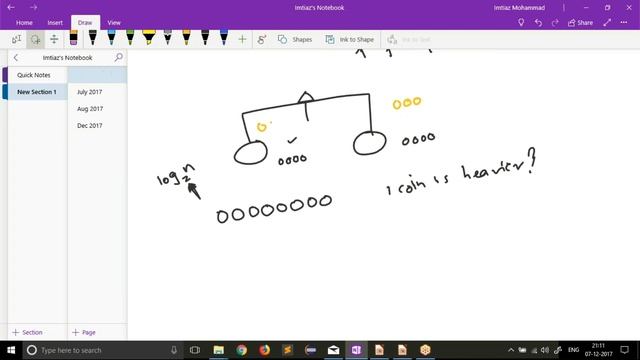
Task: Open the View tab
Action: tap(114, 23)
